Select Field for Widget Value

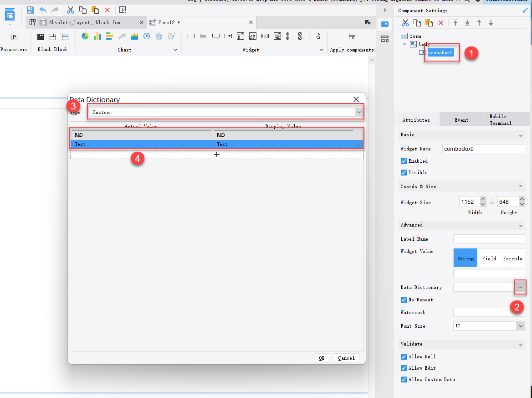coord(489,258)
